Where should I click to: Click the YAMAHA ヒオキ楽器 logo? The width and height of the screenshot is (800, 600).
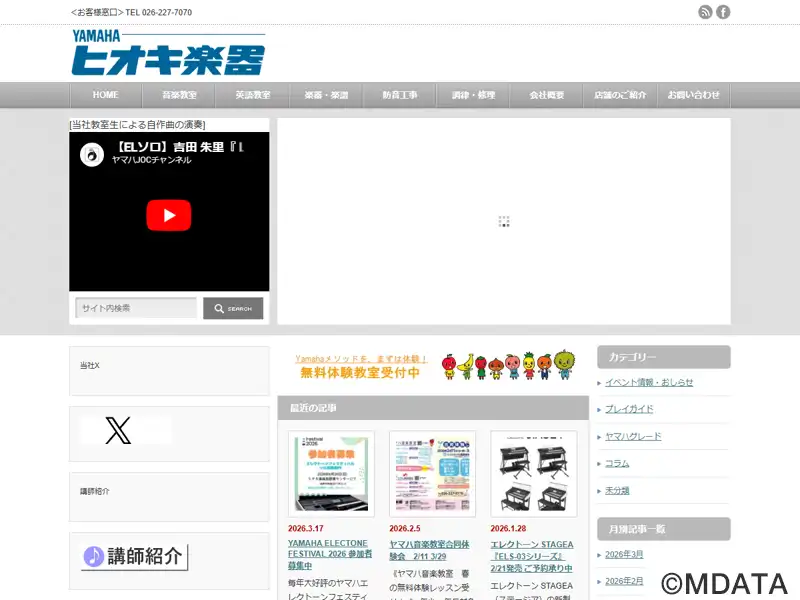coord(168,52)
